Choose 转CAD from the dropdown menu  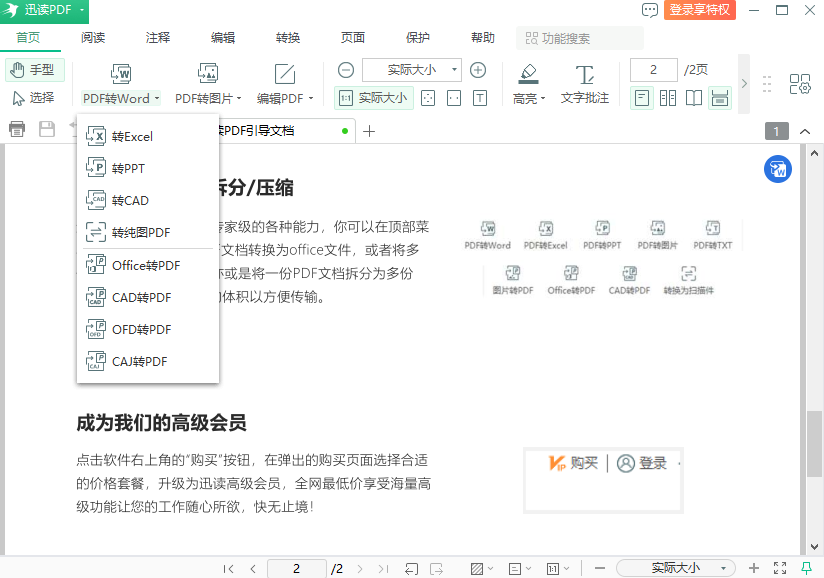(148, 201)
